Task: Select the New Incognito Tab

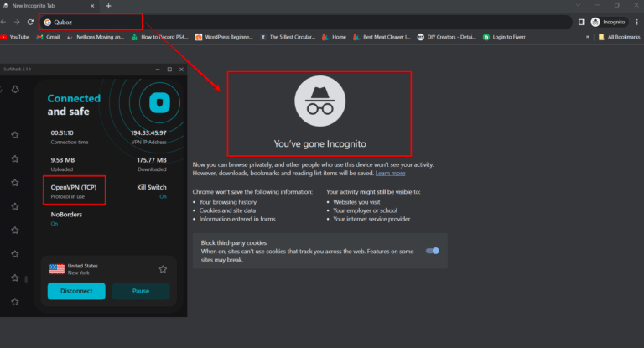Action: point(42,5)
